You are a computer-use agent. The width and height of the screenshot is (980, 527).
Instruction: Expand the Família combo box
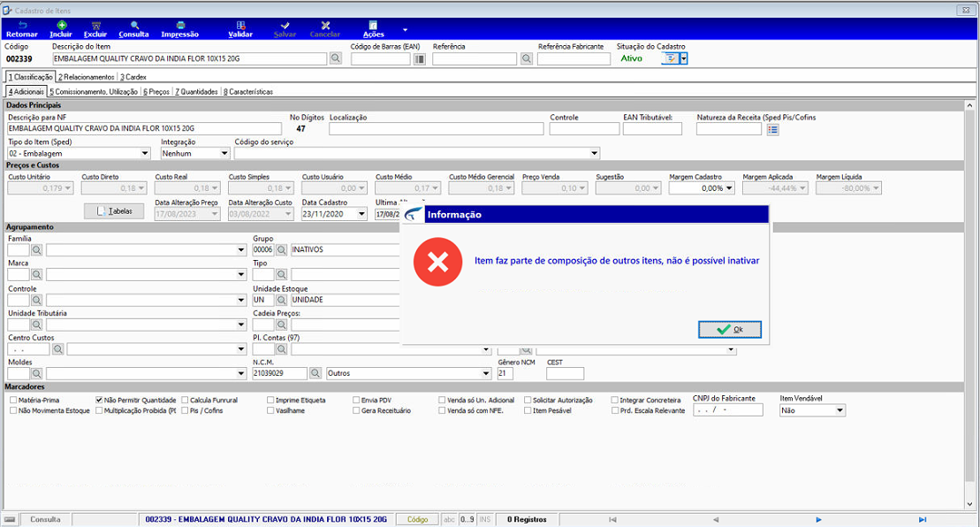click(241, 249)
